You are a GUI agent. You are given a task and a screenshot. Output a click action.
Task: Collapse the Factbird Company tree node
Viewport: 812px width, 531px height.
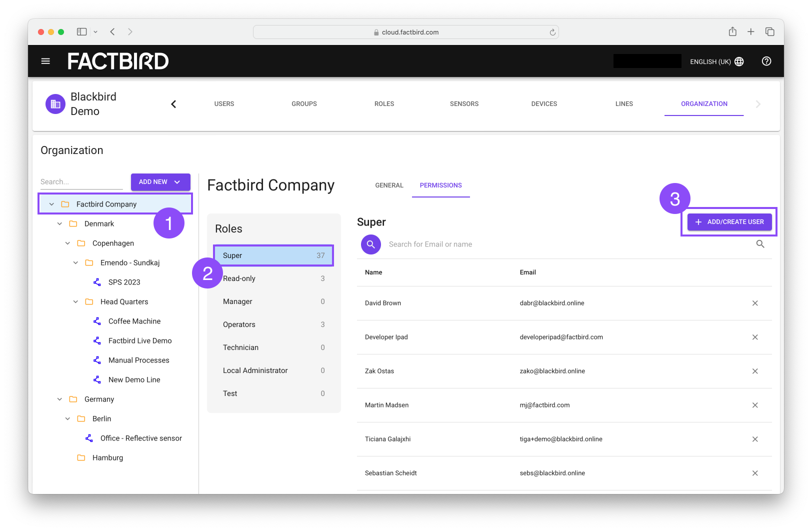point(51,204)
